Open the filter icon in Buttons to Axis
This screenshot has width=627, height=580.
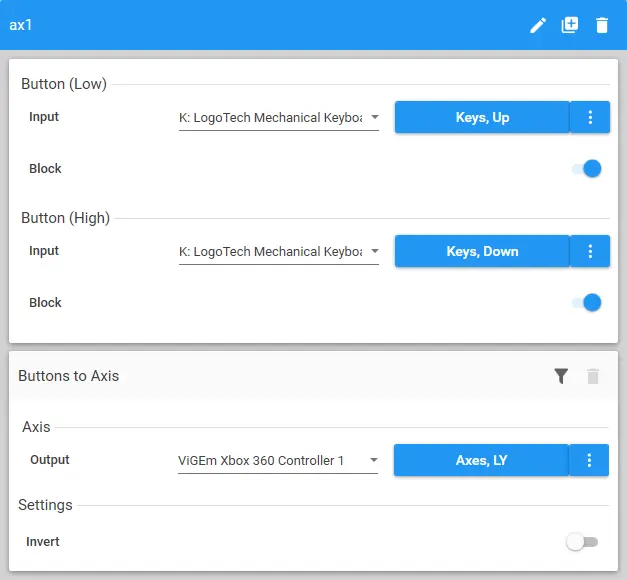(561, 376)
